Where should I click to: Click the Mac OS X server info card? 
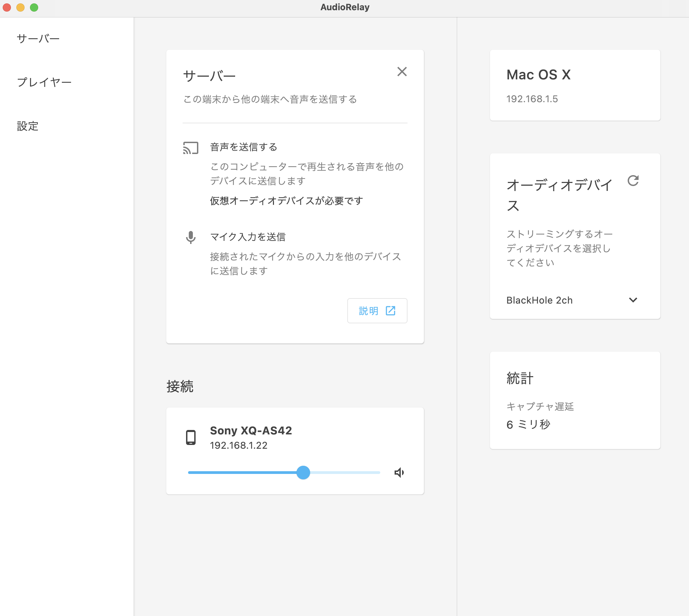(575, 85)
